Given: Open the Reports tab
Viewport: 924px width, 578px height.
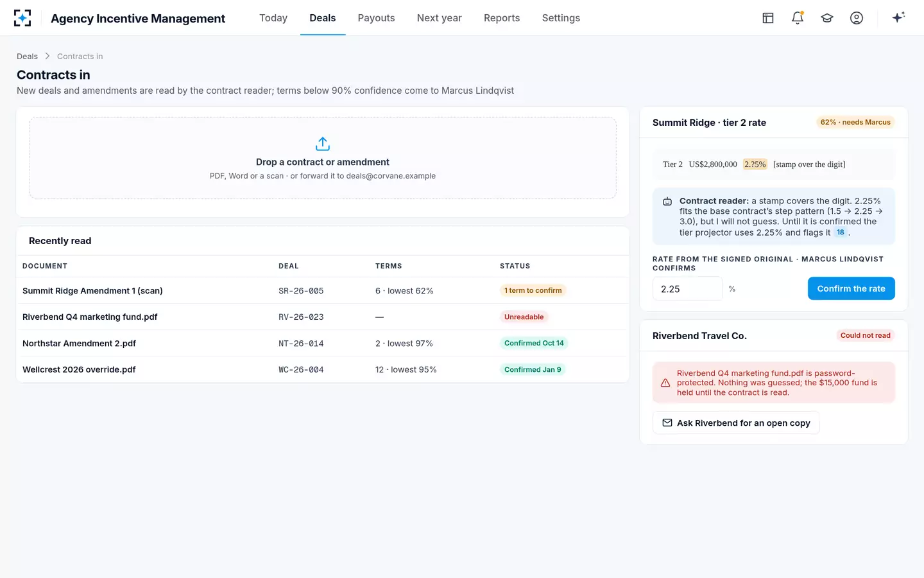Looking at the screenshot, I should (502, 18).
